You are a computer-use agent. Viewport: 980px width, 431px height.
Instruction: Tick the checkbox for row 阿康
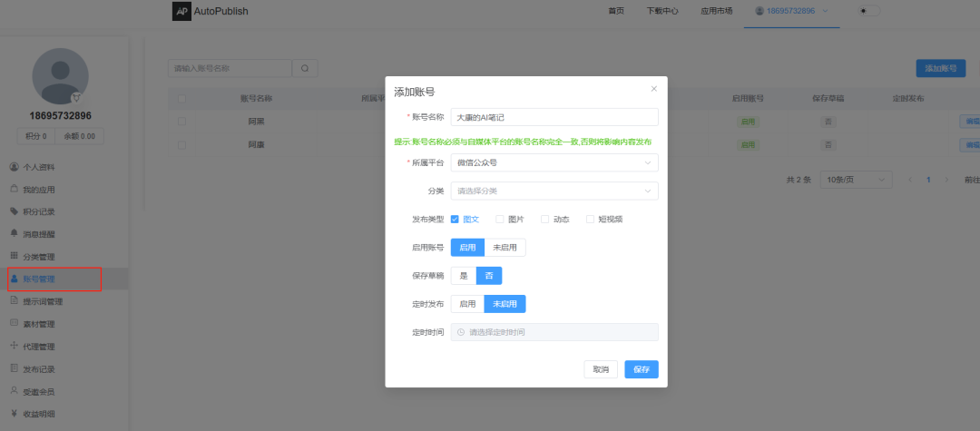181,144
